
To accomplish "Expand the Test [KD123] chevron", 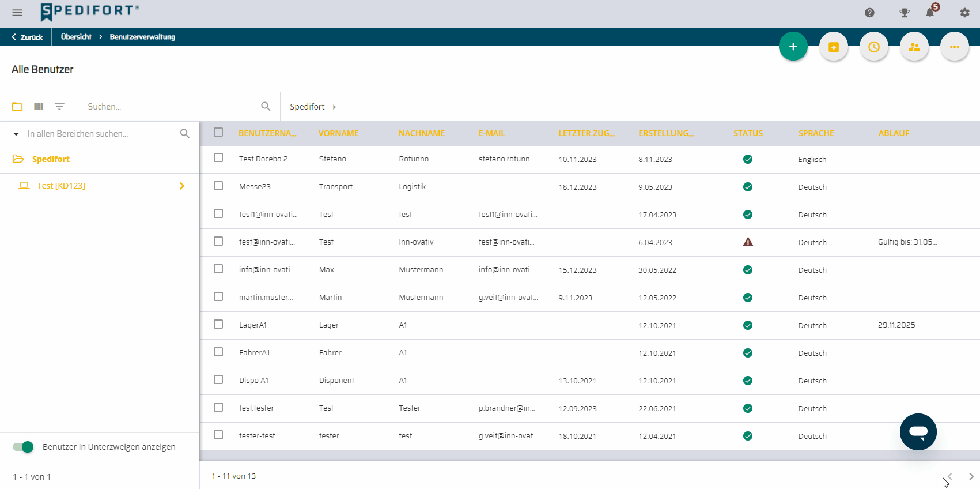I will [182, 186].
